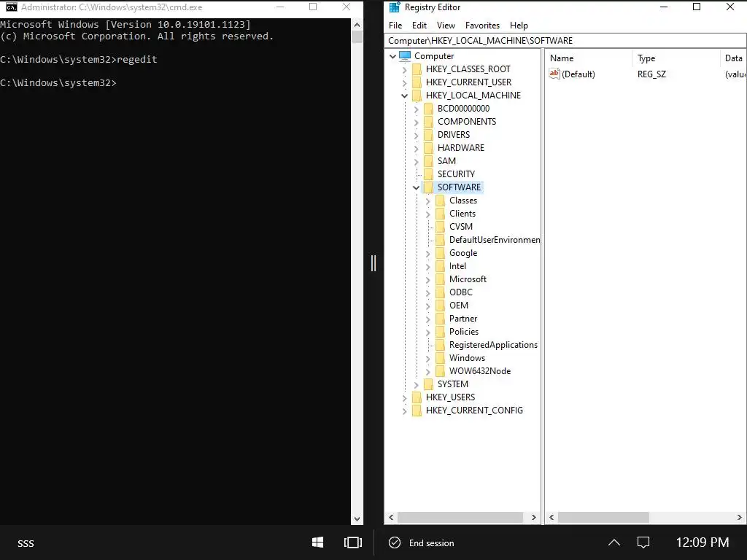Click the Computer icon in the tree

(x=405, y=56)
